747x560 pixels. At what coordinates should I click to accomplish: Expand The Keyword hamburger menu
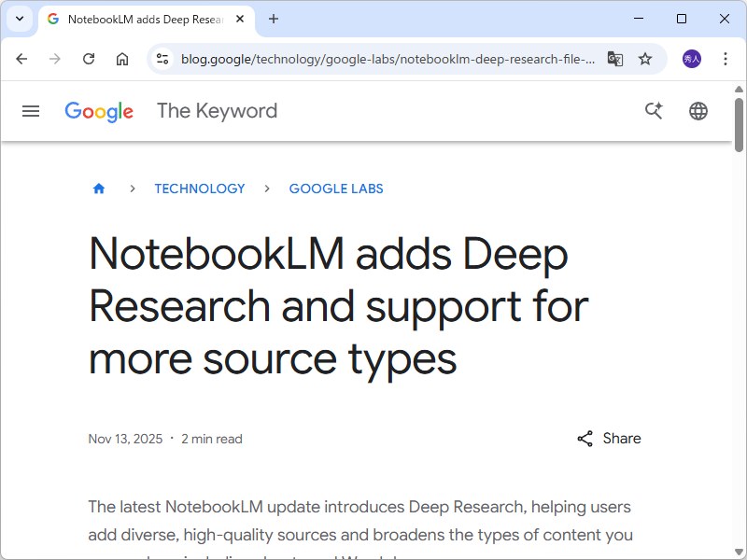click(x=31, y=111)
